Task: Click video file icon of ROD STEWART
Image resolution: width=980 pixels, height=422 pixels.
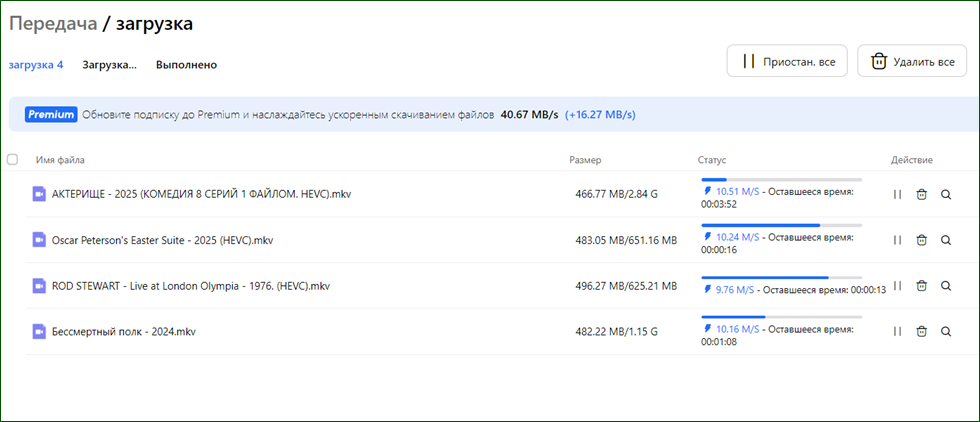Action: [x=39, y=286]
